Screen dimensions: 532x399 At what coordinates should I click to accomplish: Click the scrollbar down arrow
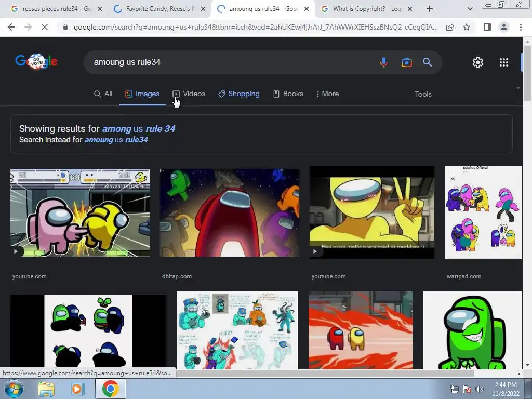pyautogui.click(x=527, y=365)
